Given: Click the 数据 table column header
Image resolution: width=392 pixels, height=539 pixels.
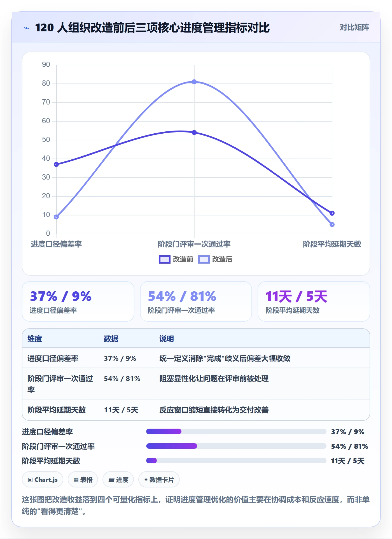Looking at the screenshot, I should click(111, 339).
